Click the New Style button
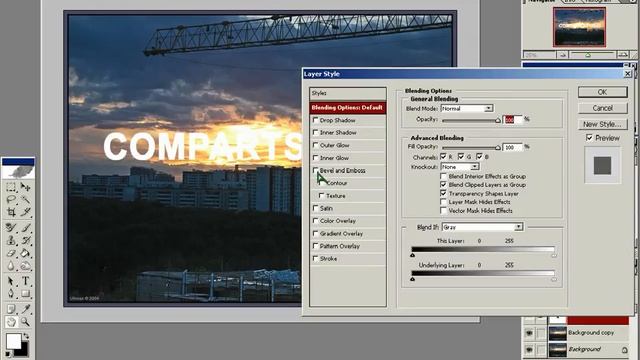 tap(602, 124)
